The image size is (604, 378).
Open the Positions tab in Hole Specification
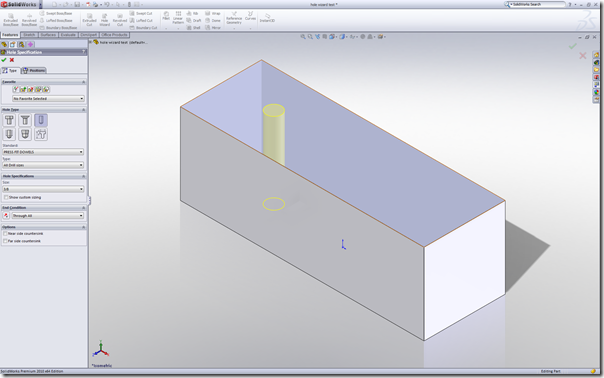(34, 71)
